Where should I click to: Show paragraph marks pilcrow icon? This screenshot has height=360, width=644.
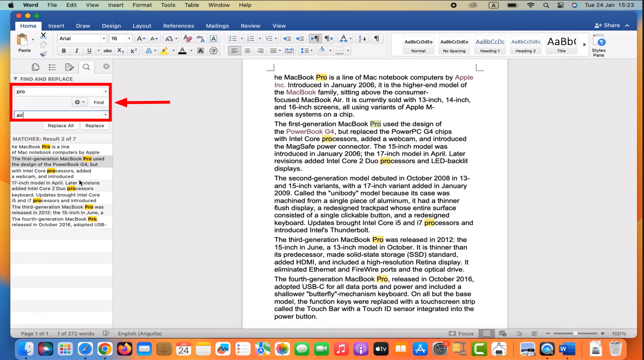click(x=376, y=38)
